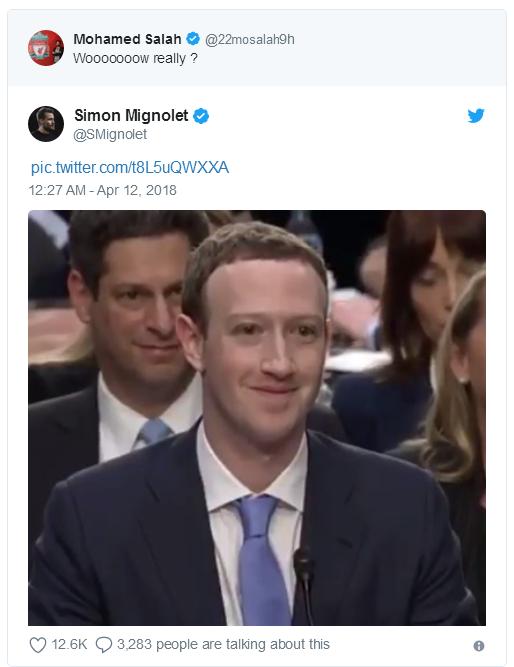Open the tweet info circle icon
This screenshot has height=667, width=514.
[479, 646]
